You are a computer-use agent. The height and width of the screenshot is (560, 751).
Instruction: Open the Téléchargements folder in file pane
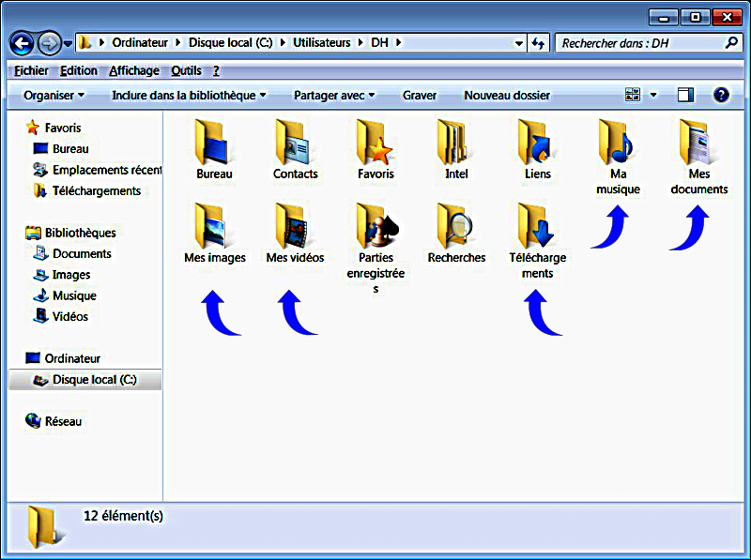point(537,226)
